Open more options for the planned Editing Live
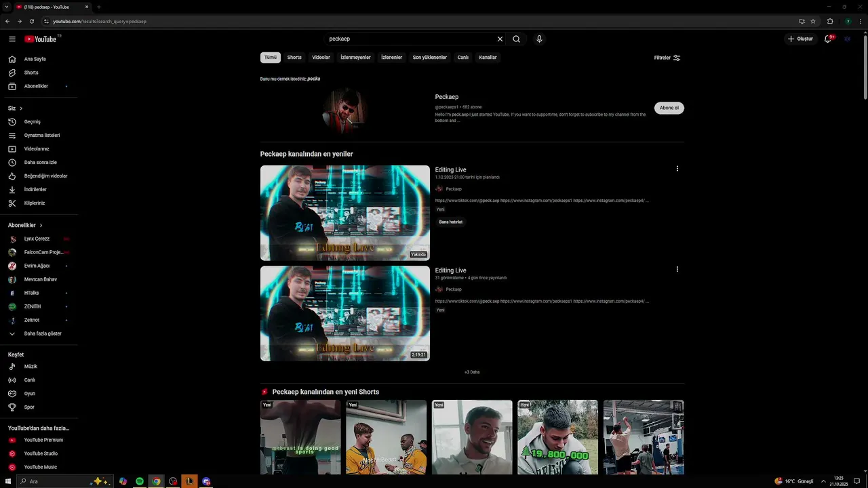This screenshot has width=868, height=488. click(x=677, y=169)
